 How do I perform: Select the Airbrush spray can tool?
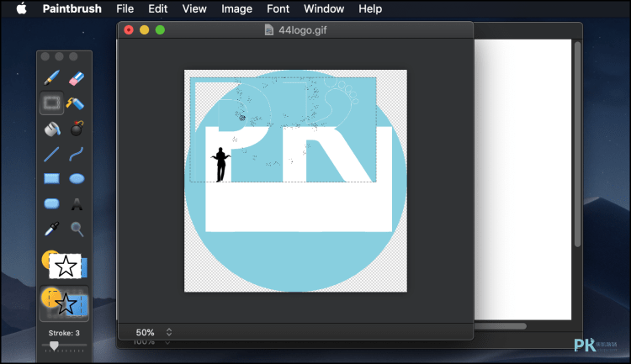coord(75,103)
